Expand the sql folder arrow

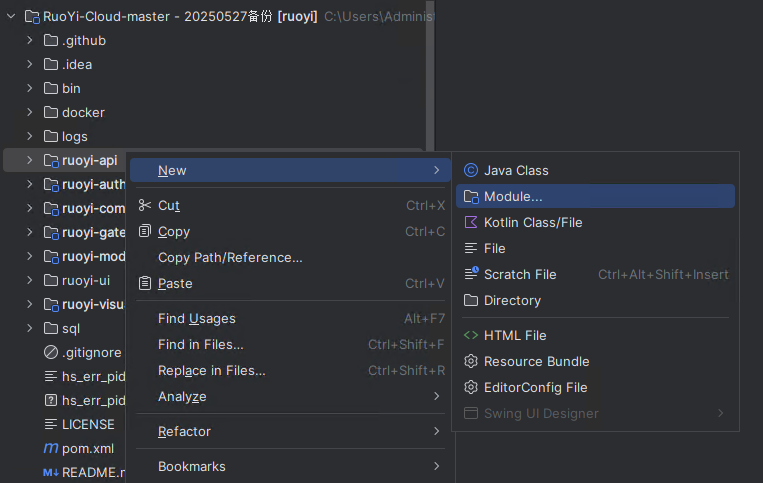pyautogui.click(x=30, y=328)
